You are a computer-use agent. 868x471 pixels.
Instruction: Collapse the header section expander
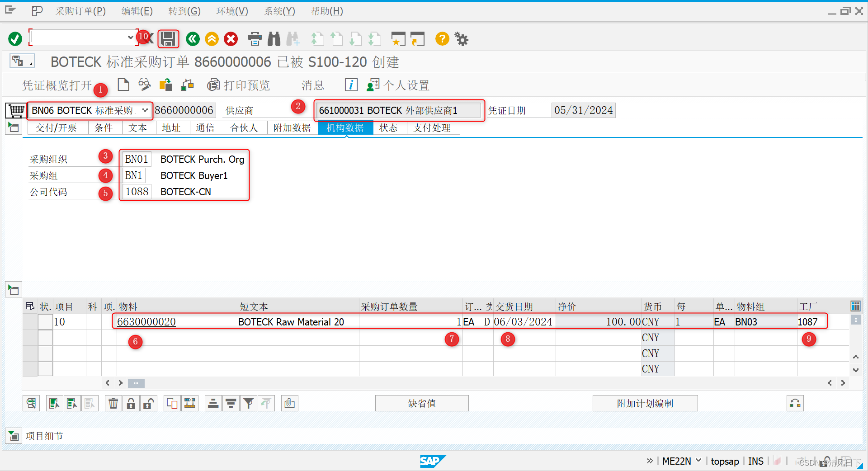[x=14, y=127]
